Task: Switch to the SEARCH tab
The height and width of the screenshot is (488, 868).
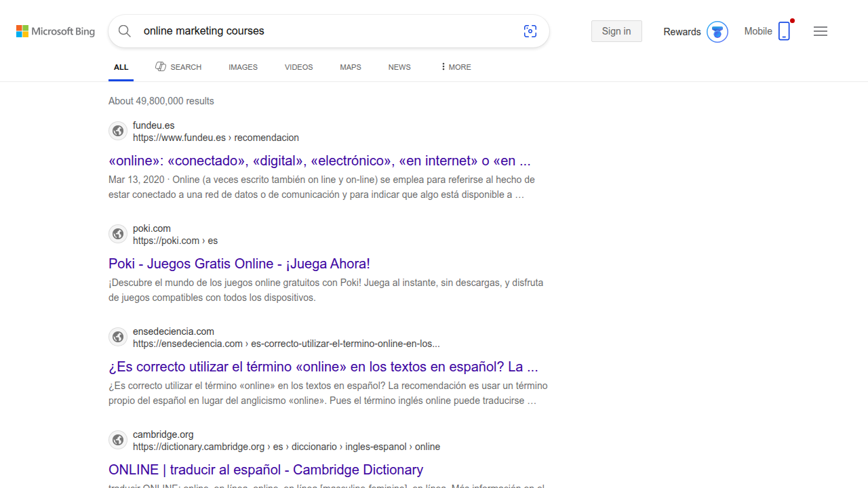Action: click(178, 67)
